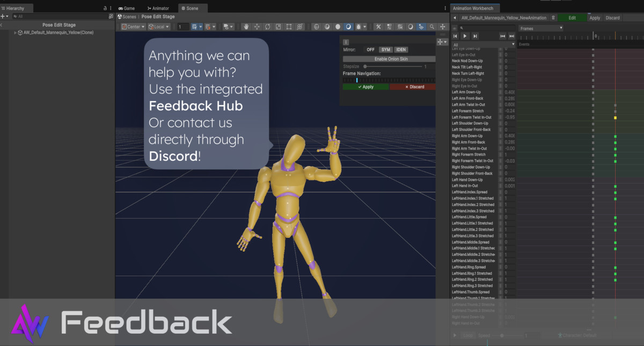Viewport: 644px width, 346px height.
Task: Switch to the Animator tab
Action: [x=157, y=9]
